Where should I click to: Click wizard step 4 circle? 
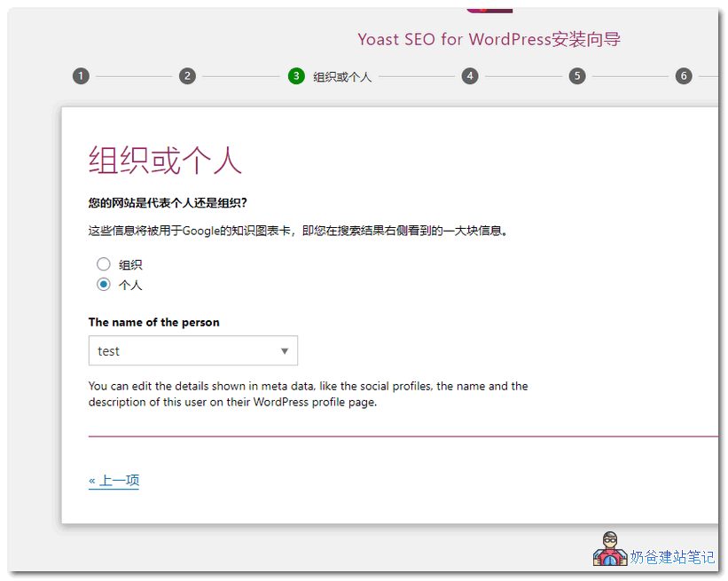[470, 75]
